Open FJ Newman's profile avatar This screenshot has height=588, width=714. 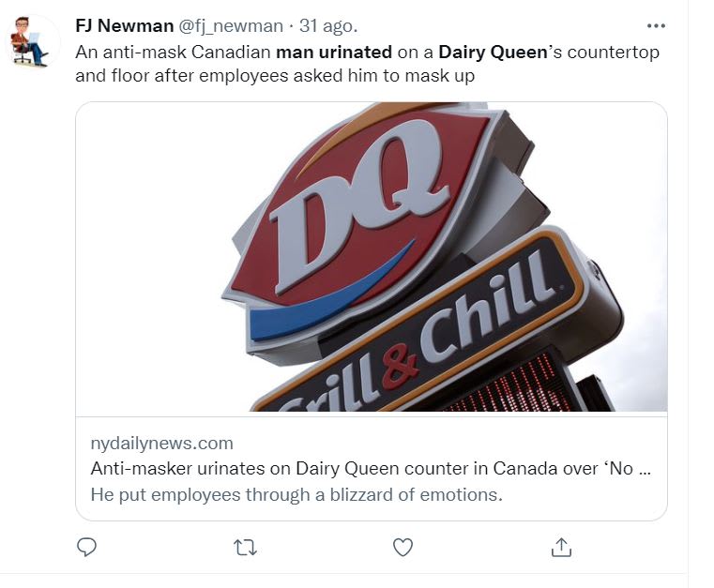31,41
